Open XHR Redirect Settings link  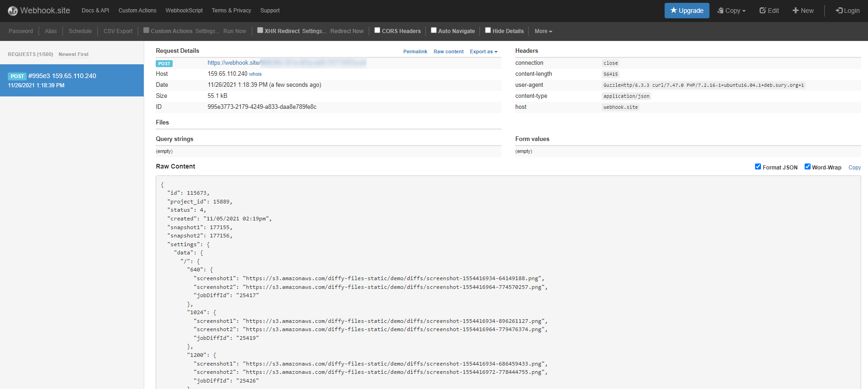(x=314, y=31)
